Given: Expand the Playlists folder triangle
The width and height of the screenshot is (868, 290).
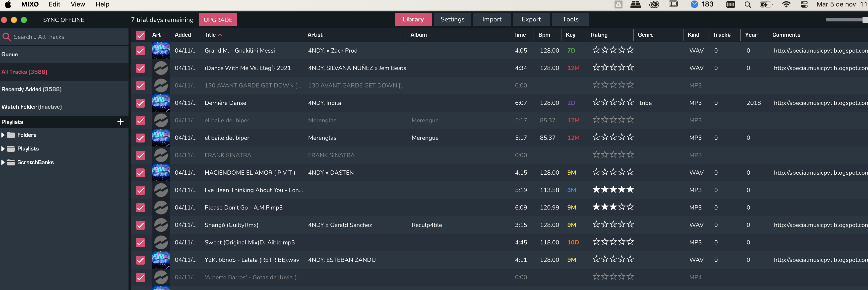Looking at the screenshot, I should [3, 149].
